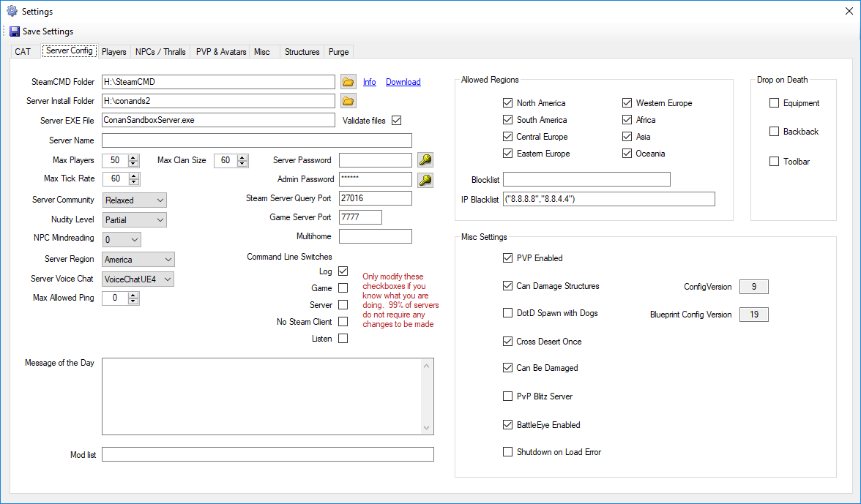The image size is (861, 504).
Task: Click the Settings gear icon in title bar
Action: 12,12
